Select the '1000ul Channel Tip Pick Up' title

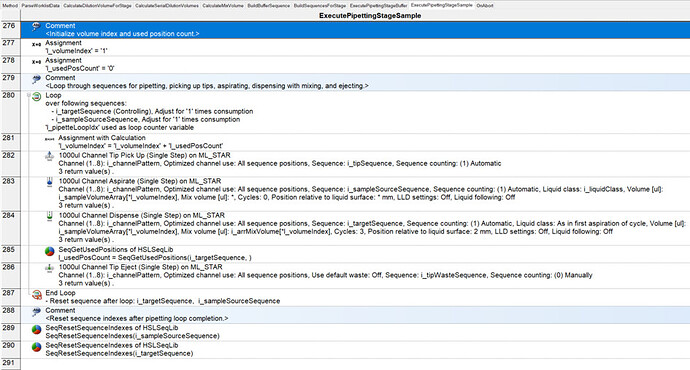coord(144,155)
